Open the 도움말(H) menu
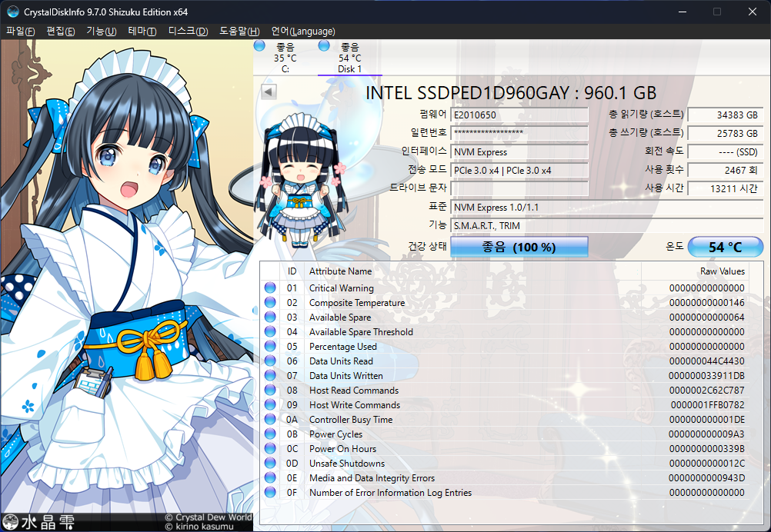The width and height of the screenshot is (771, 532). (239, 31)
